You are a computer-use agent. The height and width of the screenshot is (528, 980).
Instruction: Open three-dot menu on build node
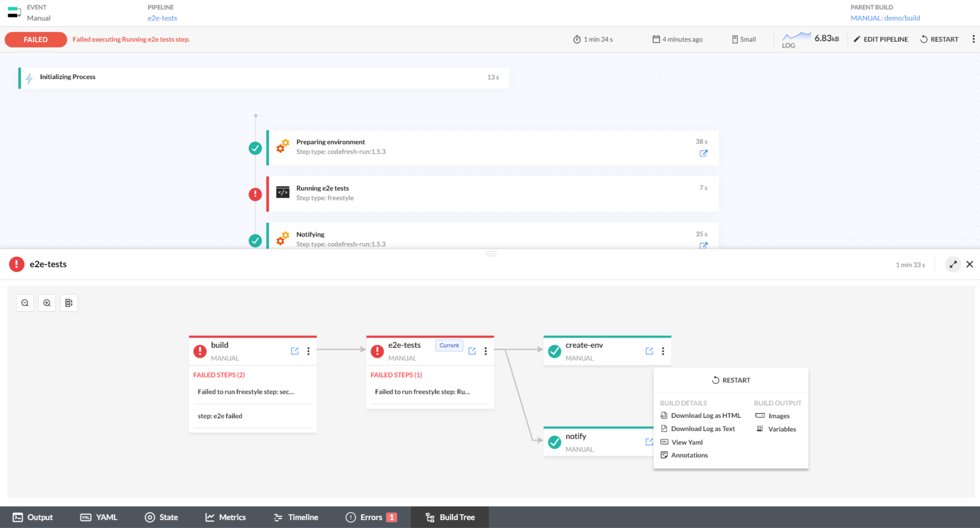pyautogui.click(x=308, y=351)
